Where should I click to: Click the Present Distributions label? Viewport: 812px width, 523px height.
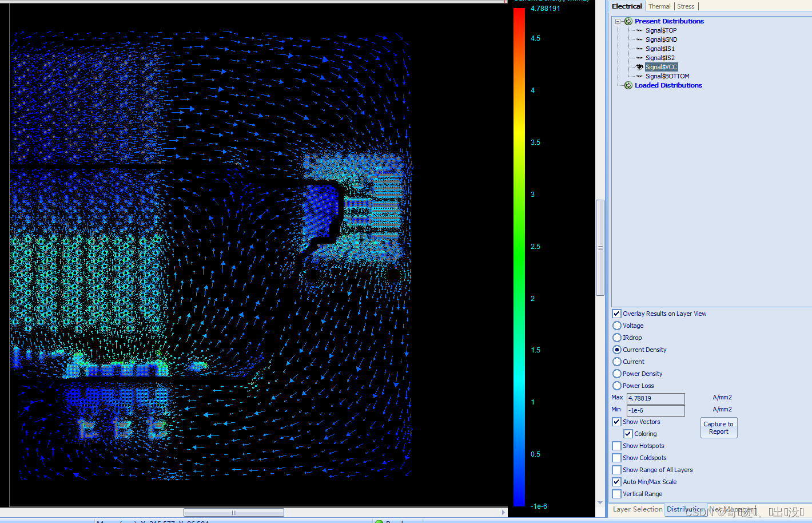[669, 21]
